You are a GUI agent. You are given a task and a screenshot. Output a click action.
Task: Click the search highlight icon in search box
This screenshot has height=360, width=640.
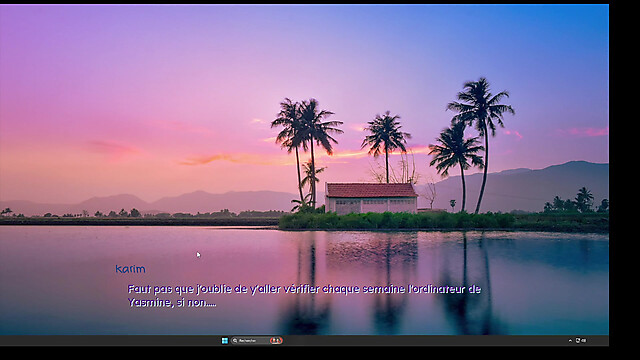click(276, 340)
